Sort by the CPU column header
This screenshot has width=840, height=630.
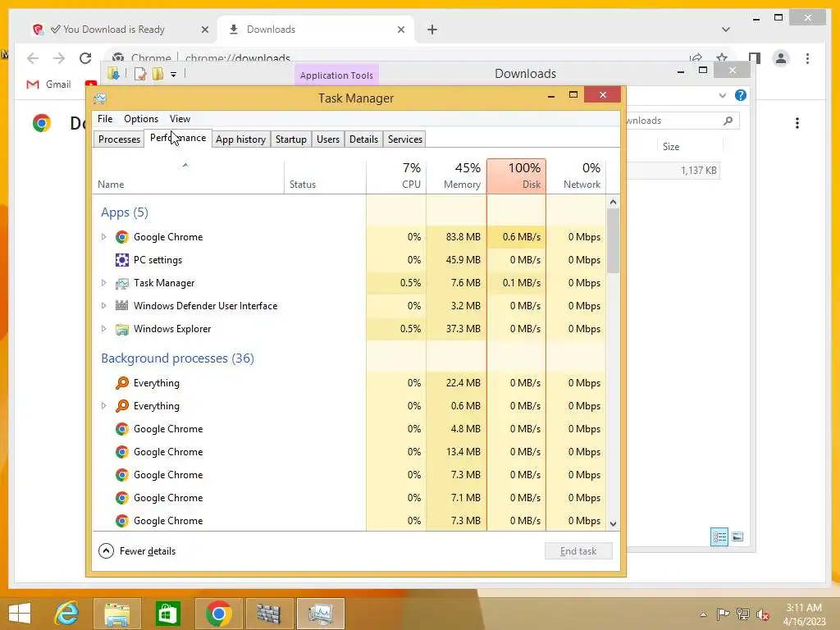(x=396, y=176)
